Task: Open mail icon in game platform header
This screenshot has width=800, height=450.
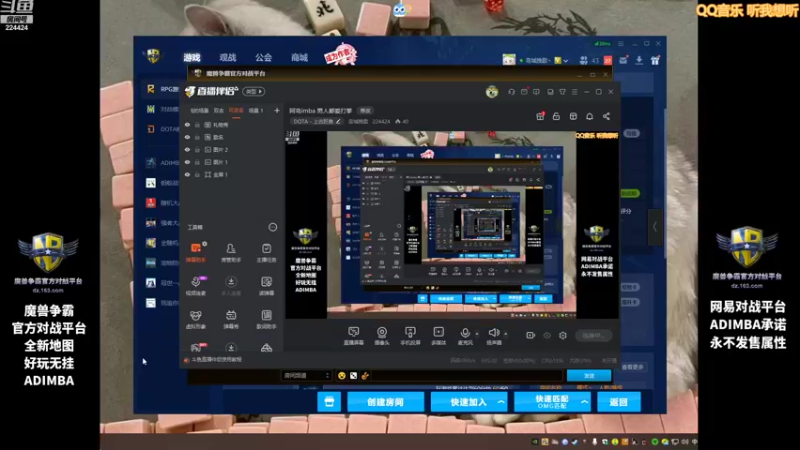Action: [623, 60]
